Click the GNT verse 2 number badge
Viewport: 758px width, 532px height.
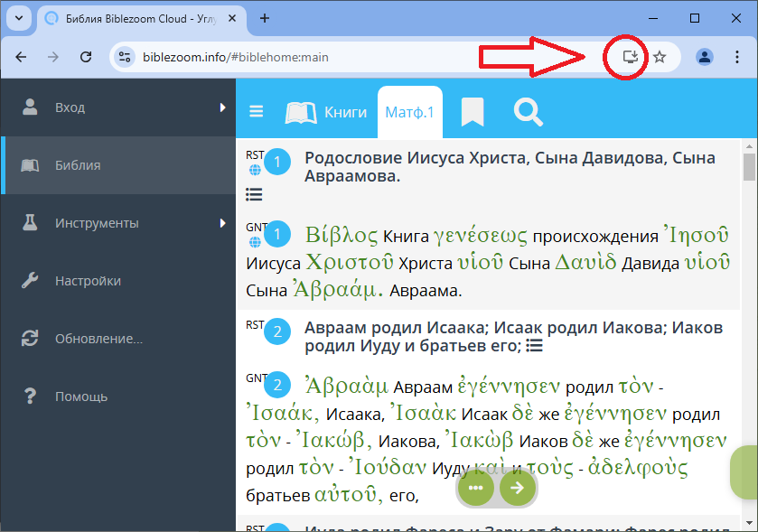(x=277, y=385)
